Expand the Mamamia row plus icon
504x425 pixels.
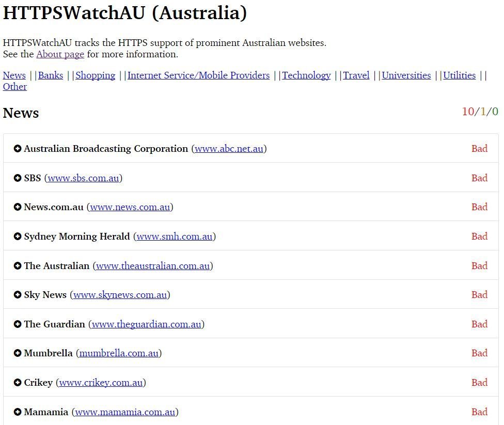(x=18, y=412)
